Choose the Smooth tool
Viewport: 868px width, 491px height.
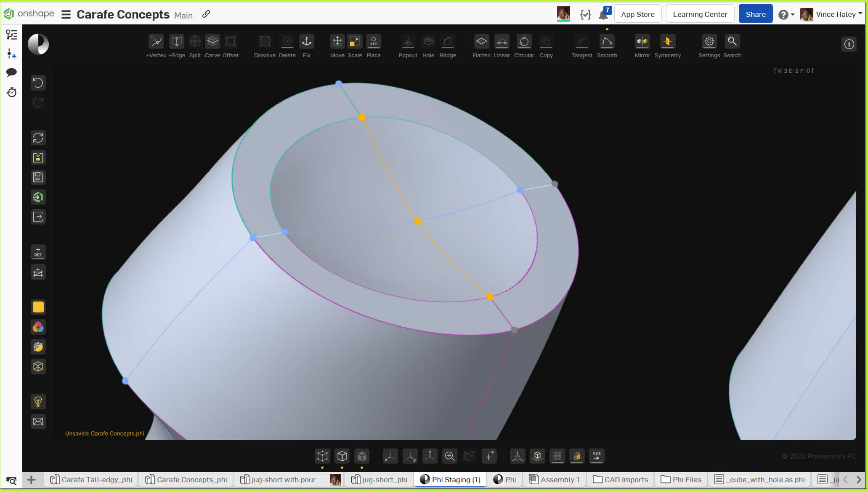pyautogui.click(x=607, y=42)
